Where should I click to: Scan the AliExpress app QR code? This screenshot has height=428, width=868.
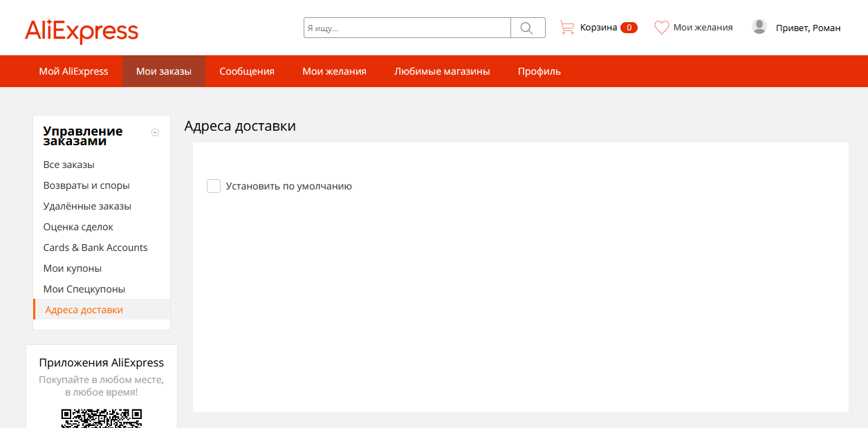click(x=102, y=418)
